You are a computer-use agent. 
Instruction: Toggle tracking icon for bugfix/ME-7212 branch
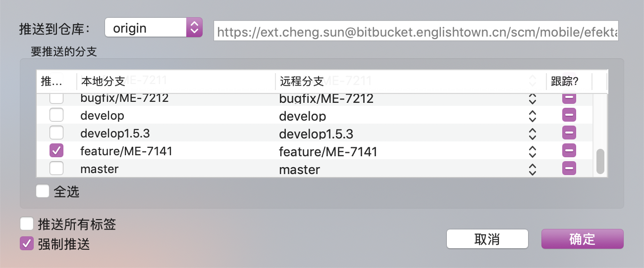569,97
